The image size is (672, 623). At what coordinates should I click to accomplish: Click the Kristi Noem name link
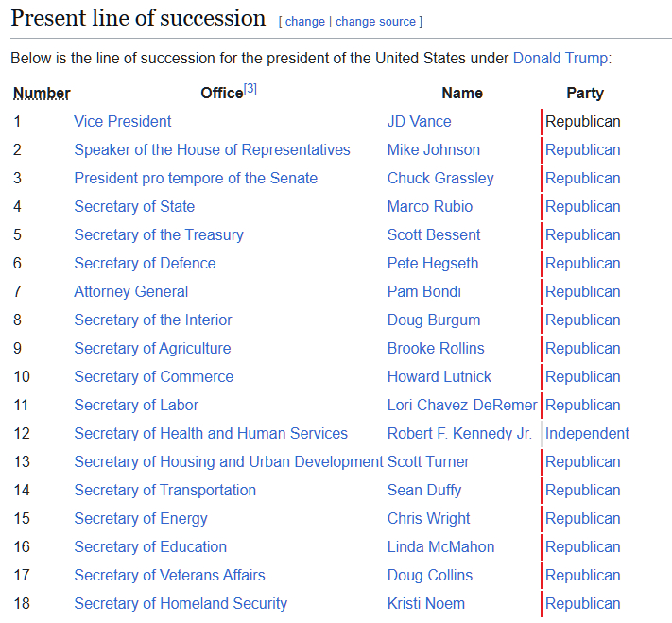[425, 603]
